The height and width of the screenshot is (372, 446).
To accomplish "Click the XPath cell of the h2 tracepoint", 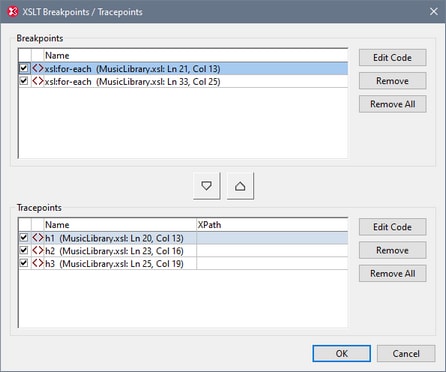I will coord(272,251).
